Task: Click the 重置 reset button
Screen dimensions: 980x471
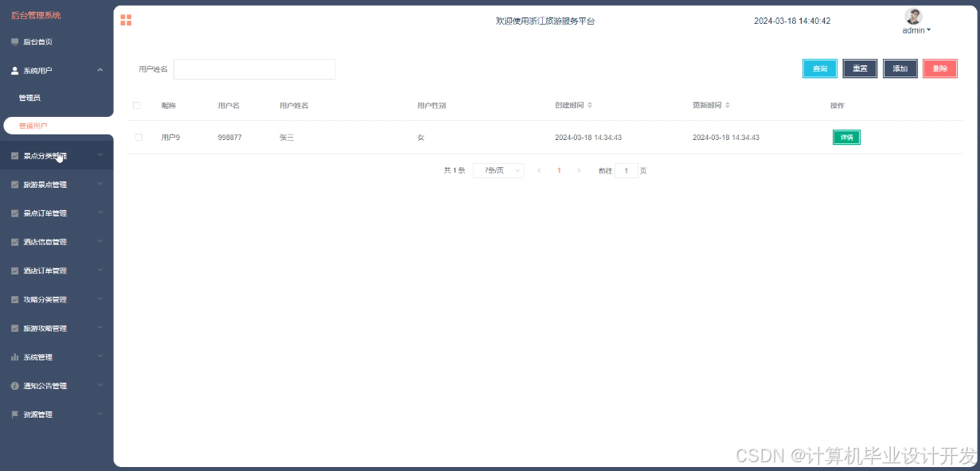Action: tap(860, 69)
